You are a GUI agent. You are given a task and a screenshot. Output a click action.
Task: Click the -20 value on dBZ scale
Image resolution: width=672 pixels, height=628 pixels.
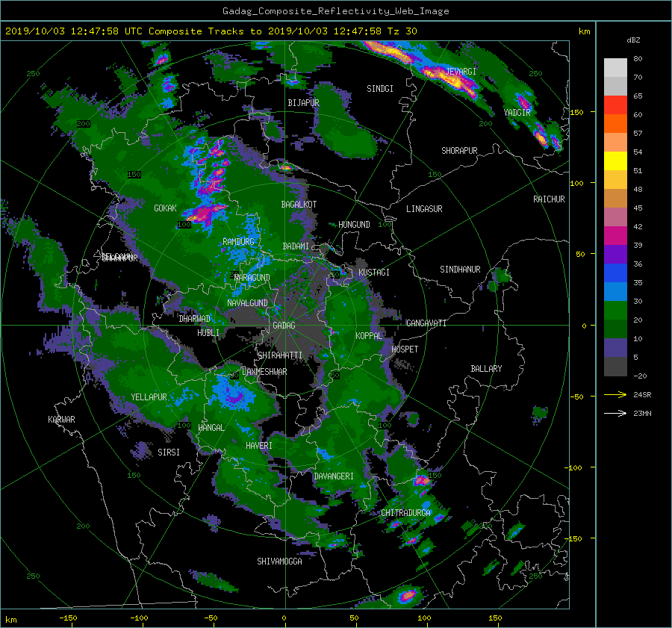(640, 376)
